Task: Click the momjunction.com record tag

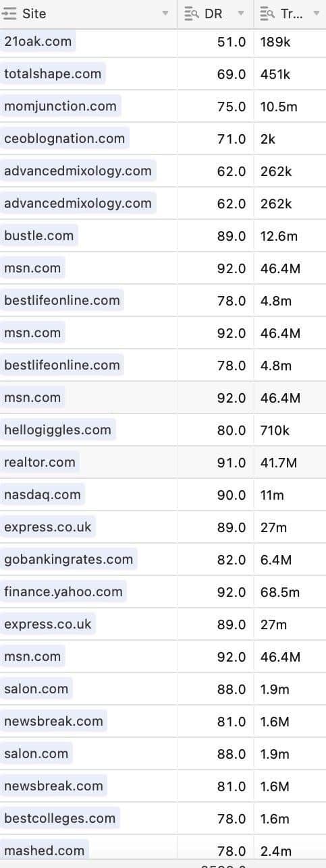Action: point(61,106)
